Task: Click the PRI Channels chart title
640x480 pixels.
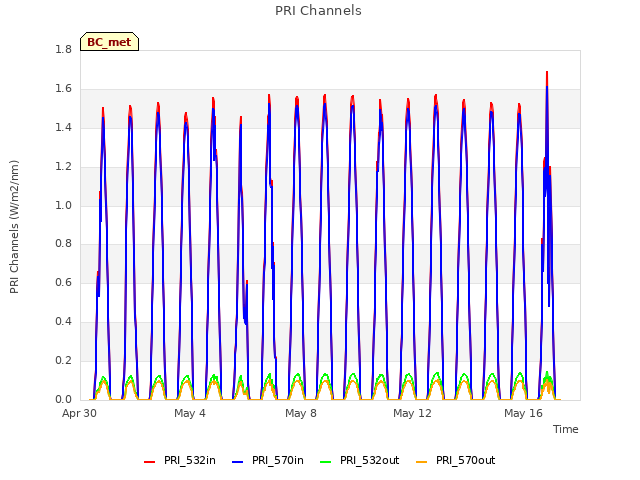Action: point(318,11)
